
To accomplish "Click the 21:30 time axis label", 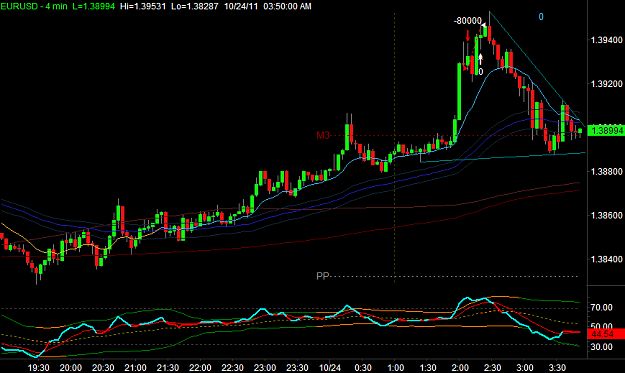I will [167, 367].
